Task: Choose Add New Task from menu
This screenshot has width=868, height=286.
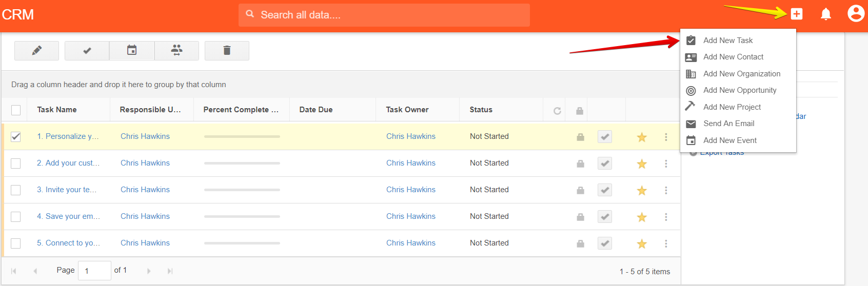Action: click(x=738, y=40)
